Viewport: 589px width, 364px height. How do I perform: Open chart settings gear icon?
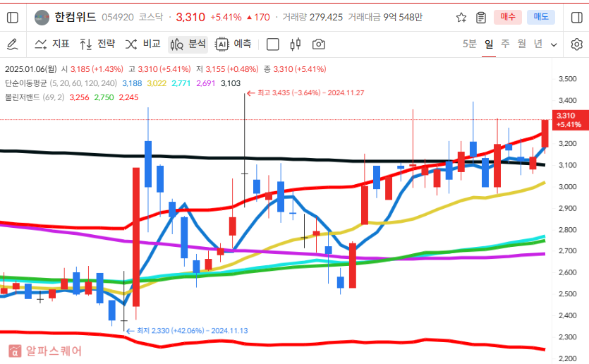coord(576,44)
